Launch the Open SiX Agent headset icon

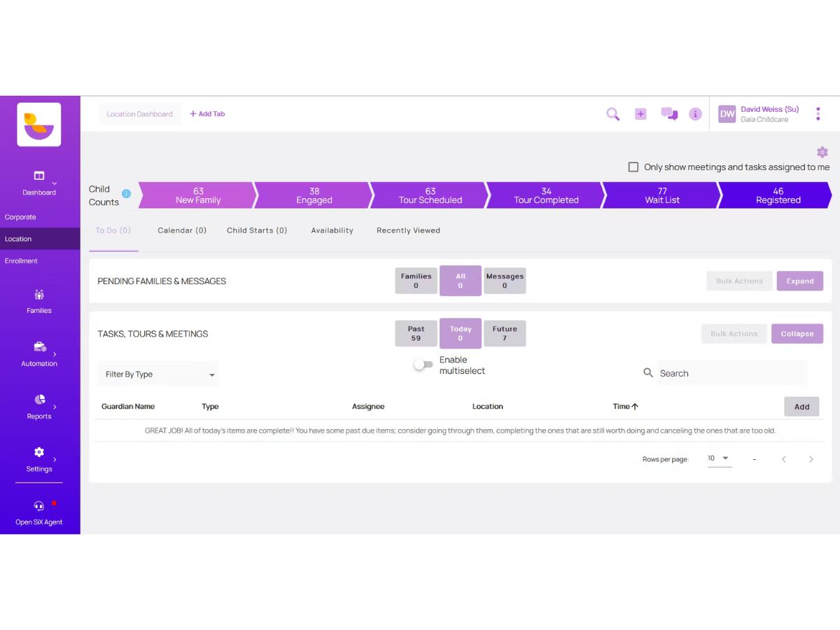39,506
